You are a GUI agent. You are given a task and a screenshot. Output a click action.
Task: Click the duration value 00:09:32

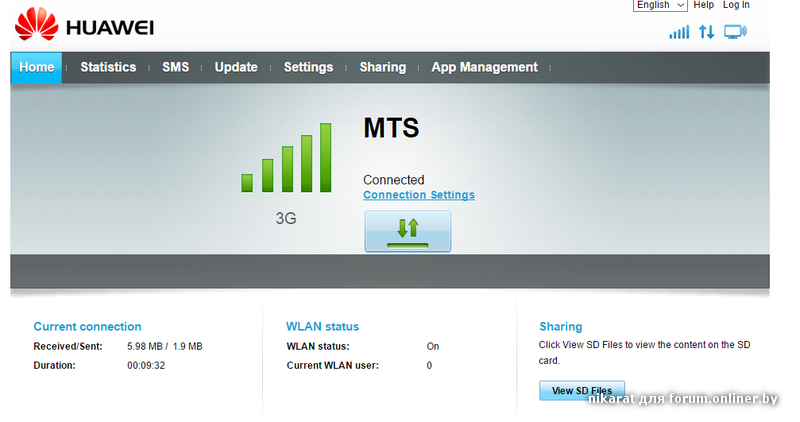(146, 365)
